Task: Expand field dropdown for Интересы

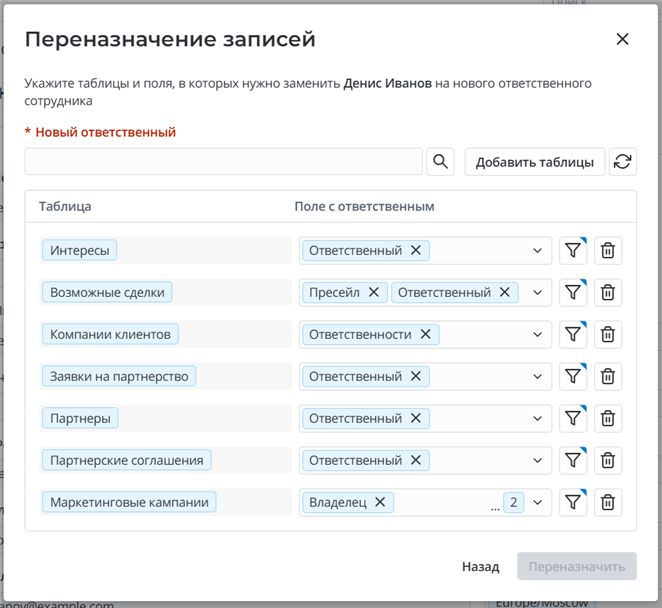Action: (538, 251)
